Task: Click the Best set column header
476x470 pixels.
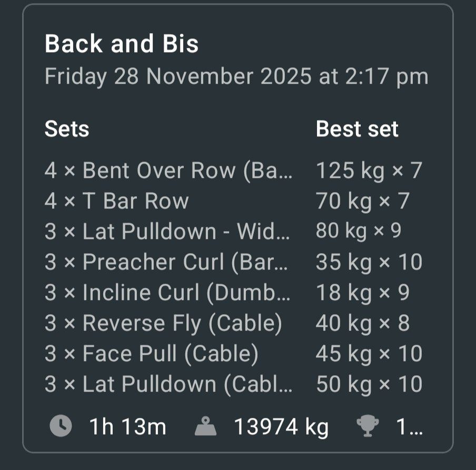Action: 357,129
